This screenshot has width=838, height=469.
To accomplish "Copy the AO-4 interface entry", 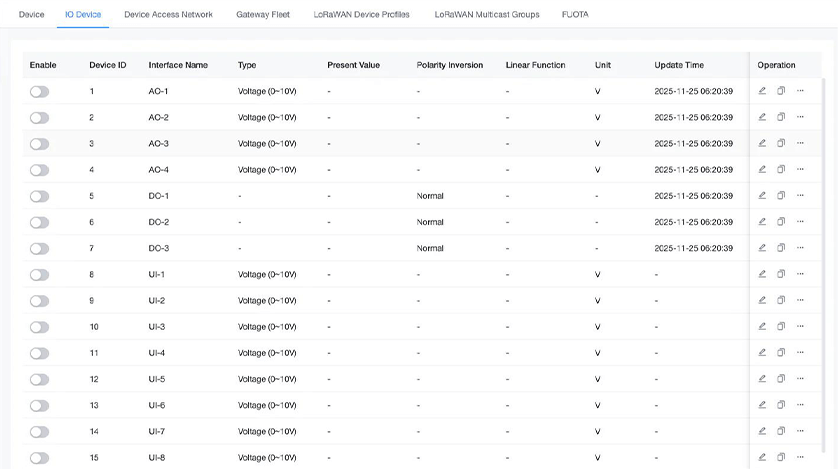I will click(x=781, y=170).
